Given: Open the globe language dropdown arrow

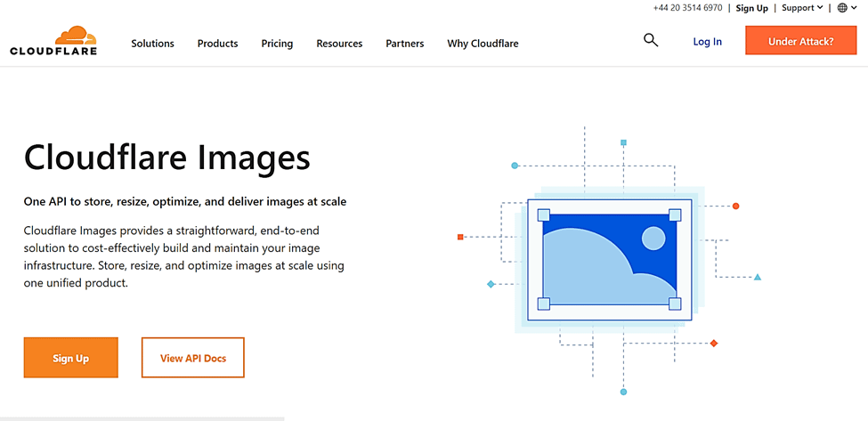Looking at the screenshot, I should pos(855,8).
